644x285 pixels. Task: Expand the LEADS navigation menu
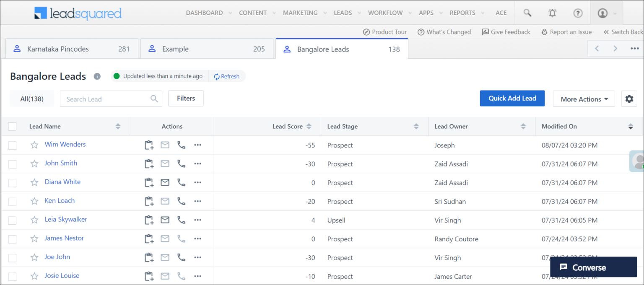pos(342,13)
